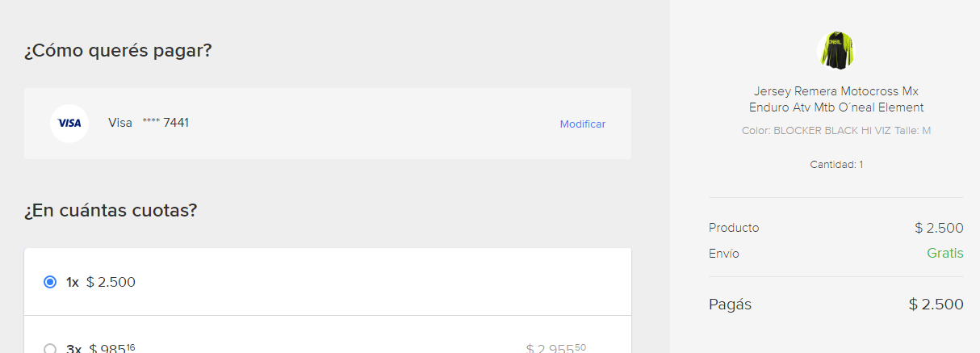Select the 3x installments radio button

(50, 349)
